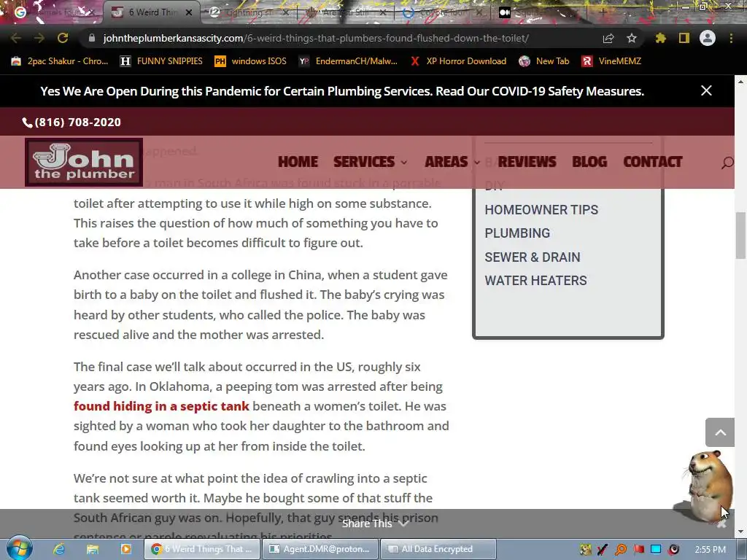Open the site search magnifier icon
747x560 pixels.
[727, 163]
